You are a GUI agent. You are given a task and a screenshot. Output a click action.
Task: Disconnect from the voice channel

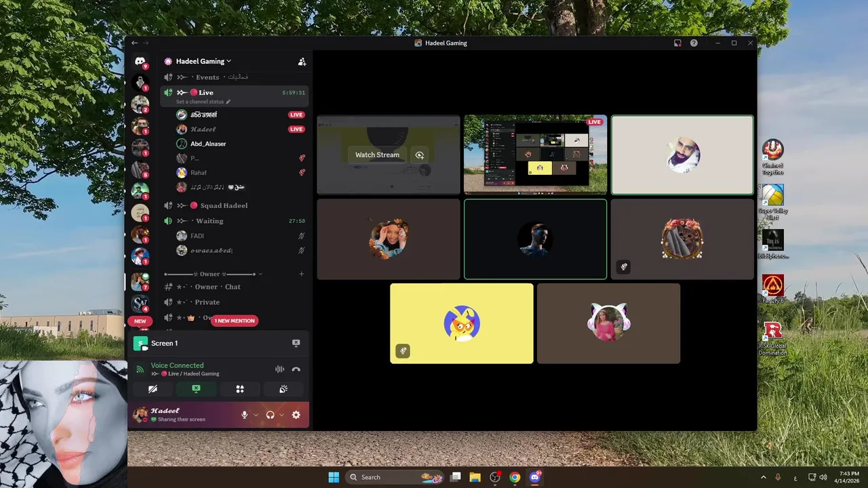coord(296,369)
